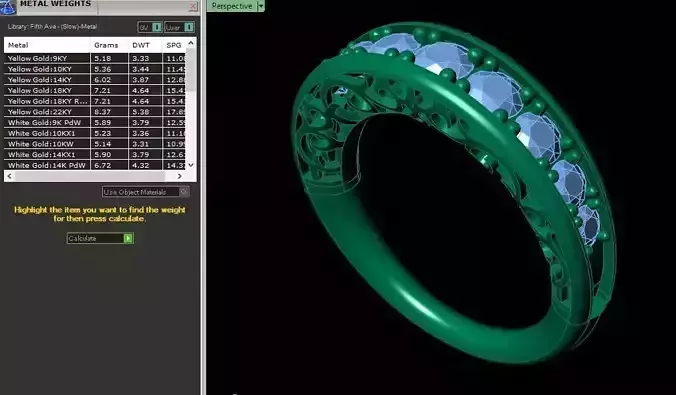The height and width of the screenshot is (395, 676).
Task: Select the White Gold:14KX1 row
Action: (x=95, y=154)
